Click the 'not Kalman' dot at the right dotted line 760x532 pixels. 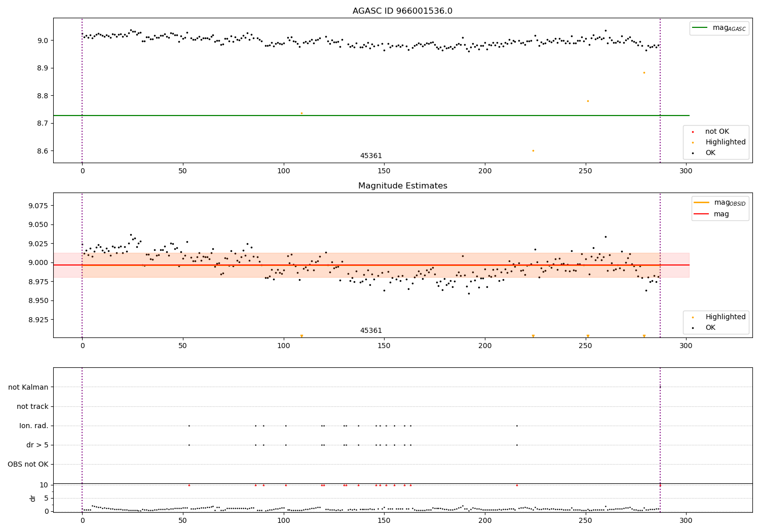pos(660,387)
